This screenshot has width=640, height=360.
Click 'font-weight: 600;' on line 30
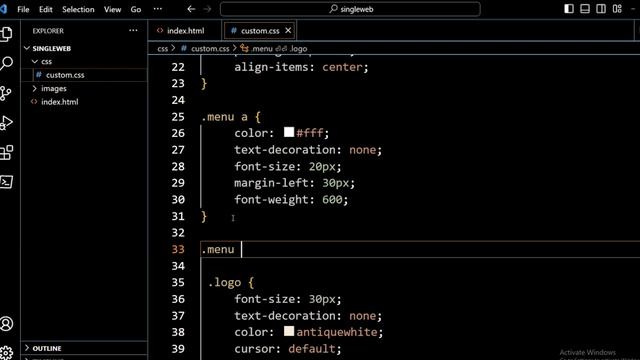pyautogui.click(x=291, y=200)
